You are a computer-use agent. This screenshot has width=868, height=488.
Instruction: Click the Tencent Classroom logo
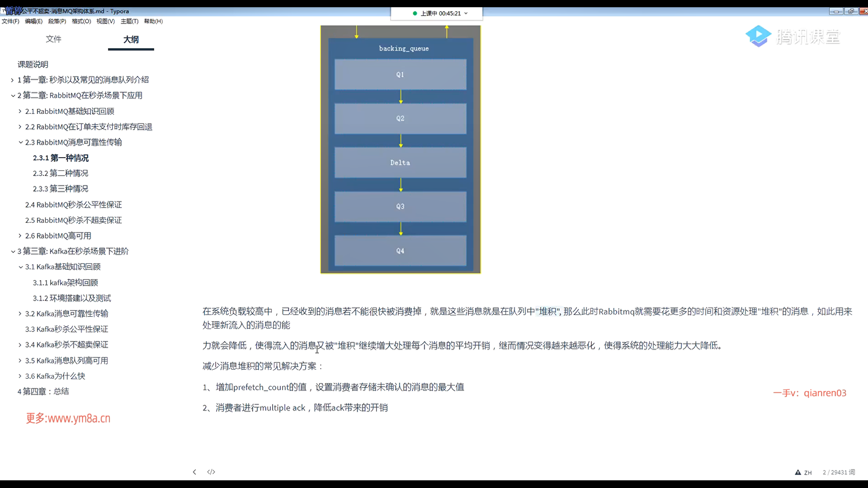[x=793, y=37]
